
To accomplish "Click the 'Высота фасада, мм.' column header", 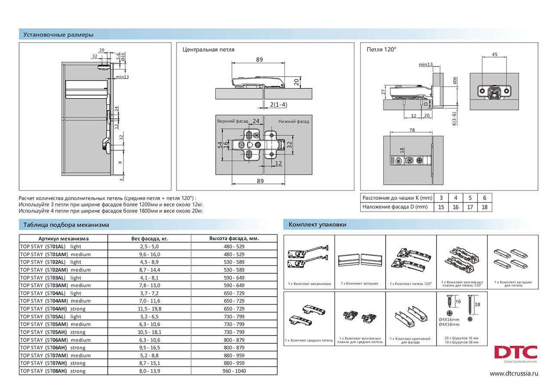I will point(234,238).
